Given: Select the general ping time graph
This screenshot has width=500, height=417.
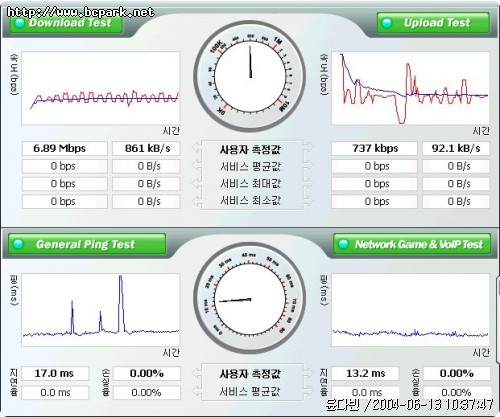Looking at the screenshot, I should [x=101, y=310].
